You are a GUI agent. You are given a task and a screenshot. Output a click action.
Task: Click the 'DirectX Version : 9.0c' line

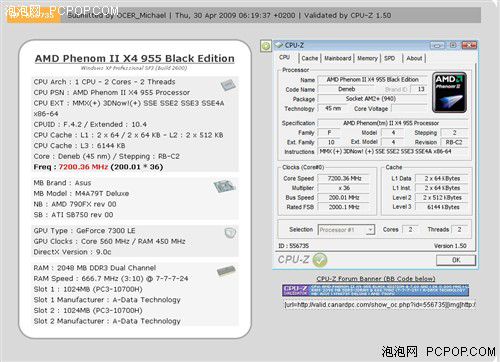pyautogui.click(x=72, y=252)
